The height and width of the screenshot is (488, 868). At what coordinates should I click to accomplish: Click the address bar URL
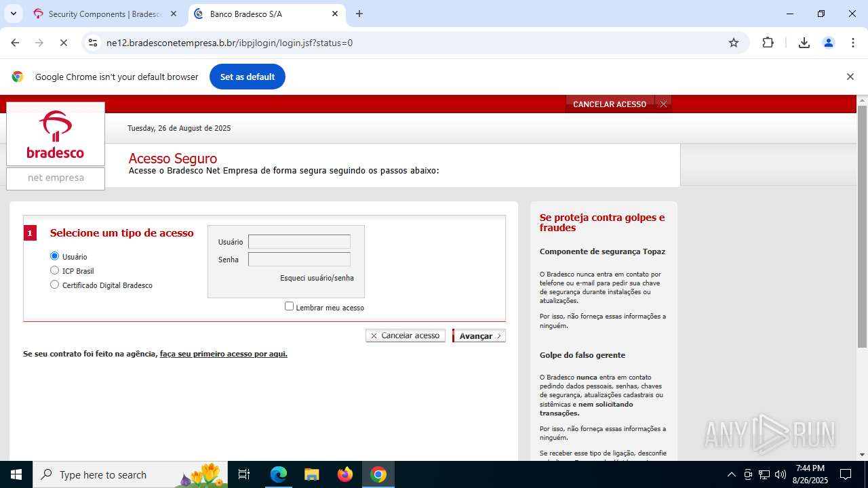[x=229, y=43]
